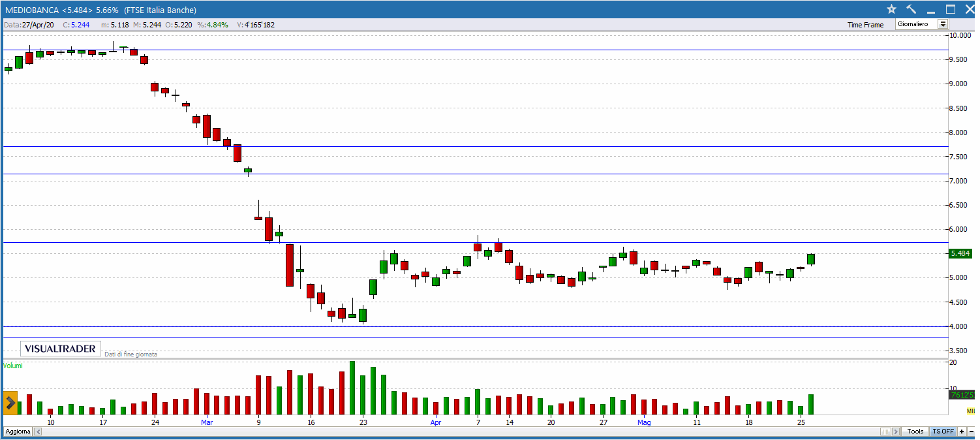Click the maximum value M: 5.244
Viewport: 980px width, 440px height.
147,25
